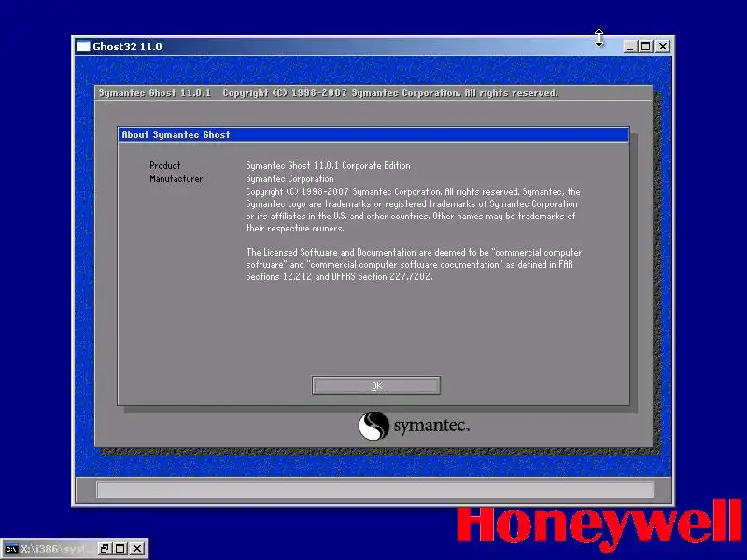The width and height of the screenshot is (747, 560).
Task: Click the About Symantec Ghost dialog title
Action: (176, 134)
